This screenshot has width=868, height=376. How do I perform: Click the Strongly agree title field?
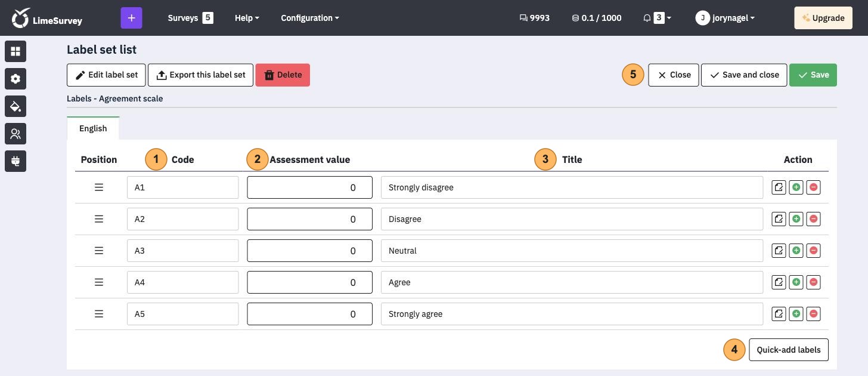click(x=572, y=314)
